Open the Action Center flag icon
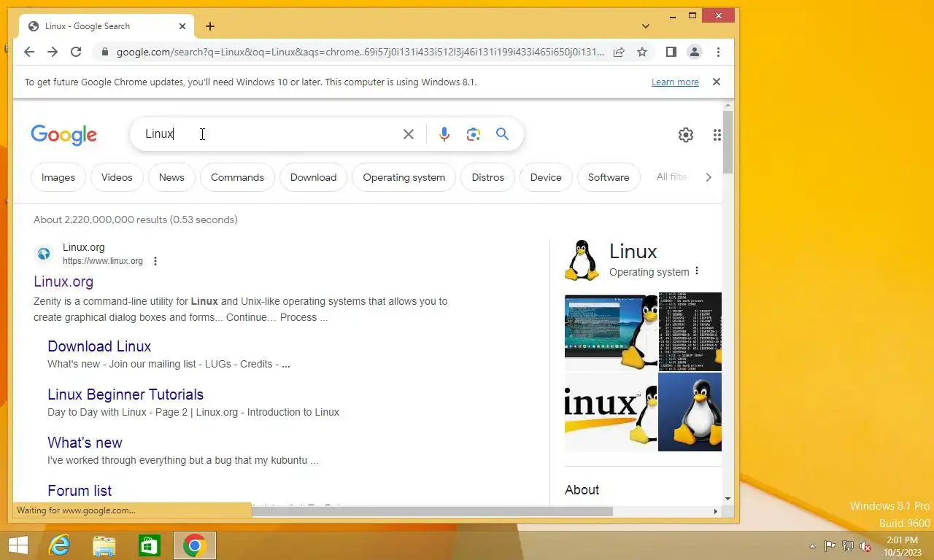The height and width of the screenshot is (560, 934). (830, 546)
